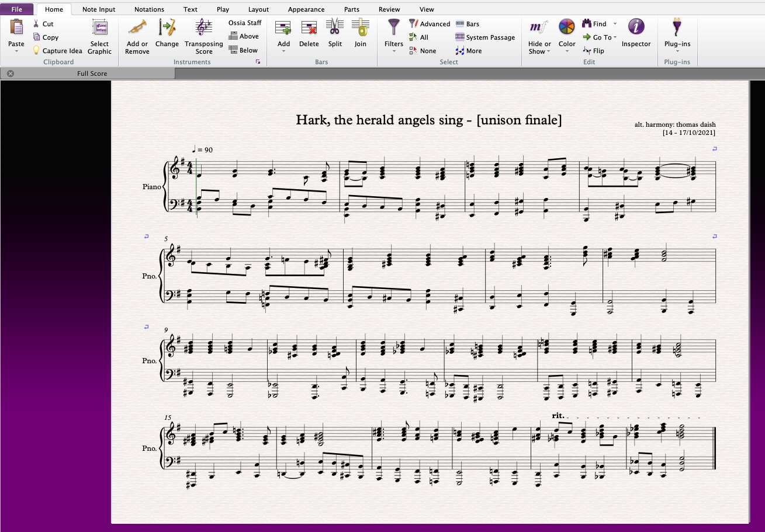The image size is (765, 532).
Task: Click Ossia Staff Above button
Action: coord(244,36)
